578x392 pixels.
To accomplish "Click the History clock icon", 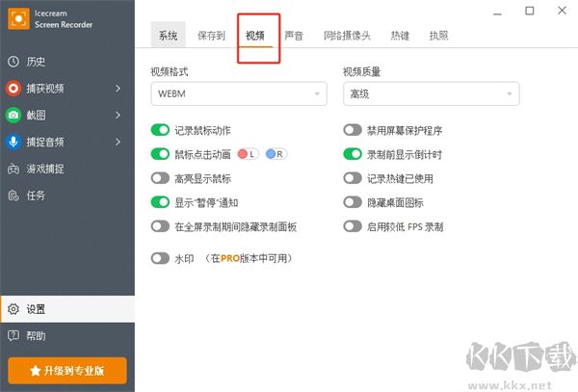I will click(13, 62).
